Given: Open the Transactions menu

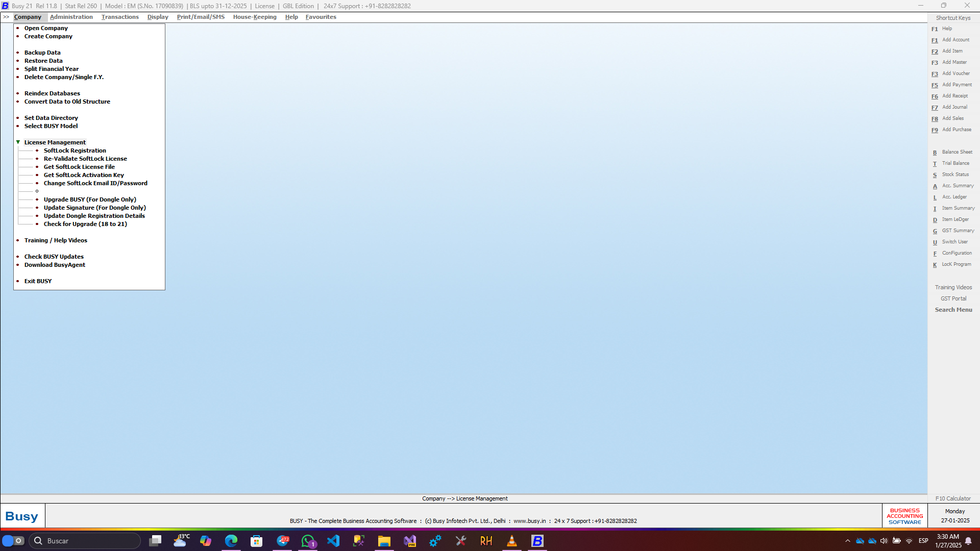Looking at the screenshot, I should click(120, 17).
